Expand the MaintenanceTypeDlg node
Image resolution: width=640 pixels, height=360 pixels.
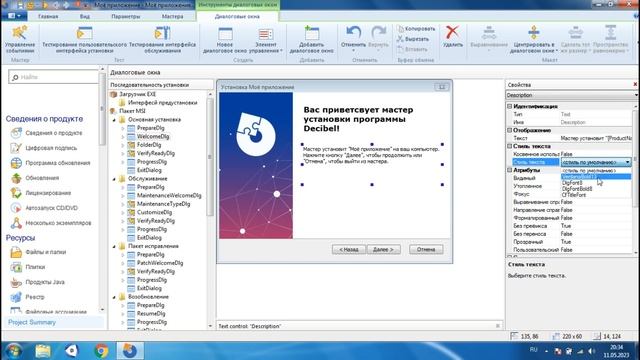pyautogui.click(x=122, y=204)
